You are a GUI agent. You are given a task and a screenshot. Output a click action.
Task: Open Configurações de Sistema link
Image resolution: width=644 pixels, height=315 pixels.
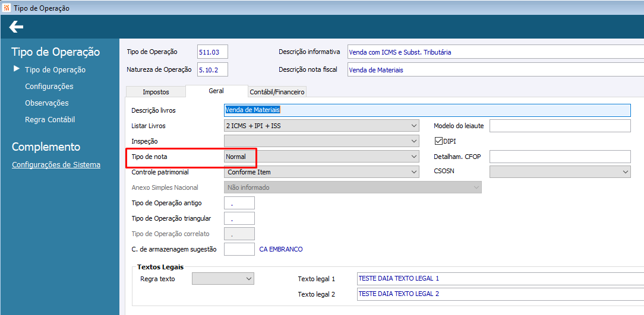[x=56, y=165]
